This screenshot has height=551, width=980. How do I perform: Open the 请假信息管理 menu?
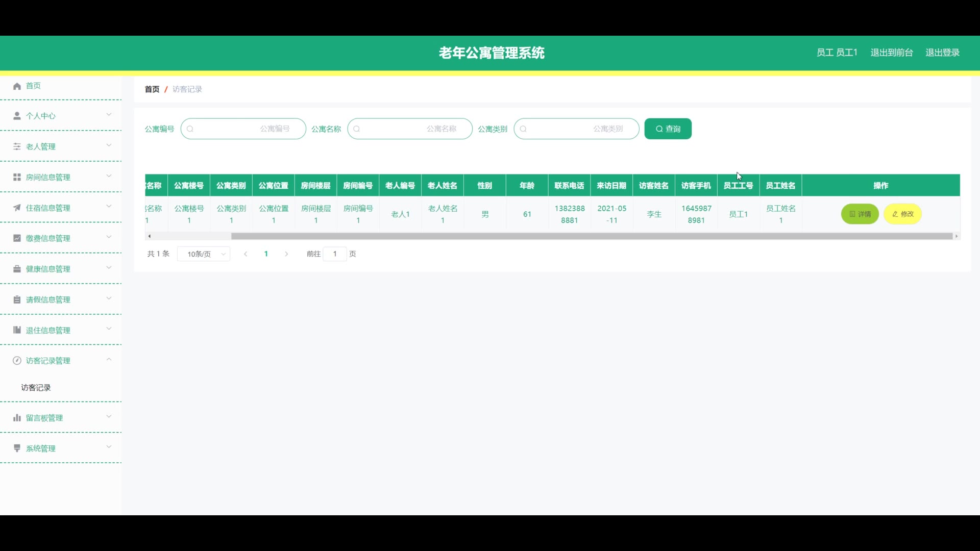[48, 300]
